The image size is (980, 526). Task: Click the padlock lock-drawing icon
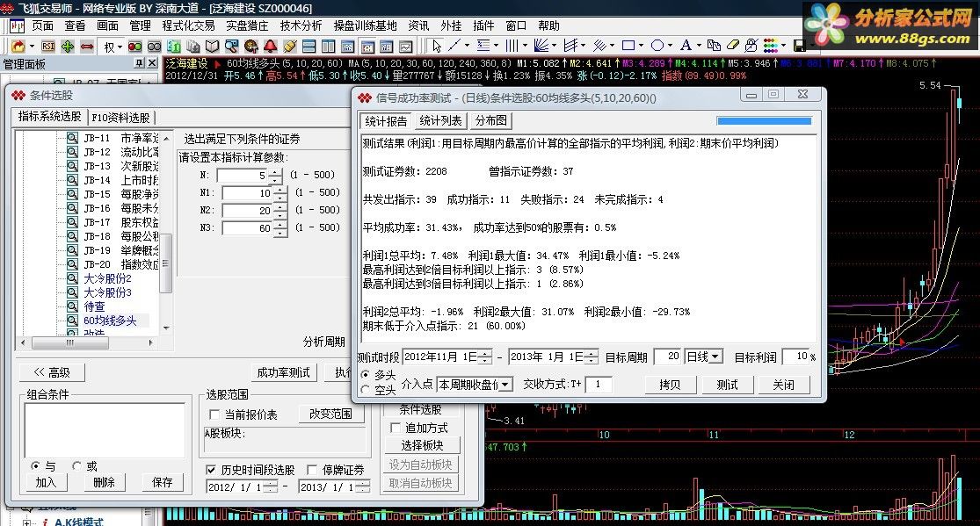point(751,46)
